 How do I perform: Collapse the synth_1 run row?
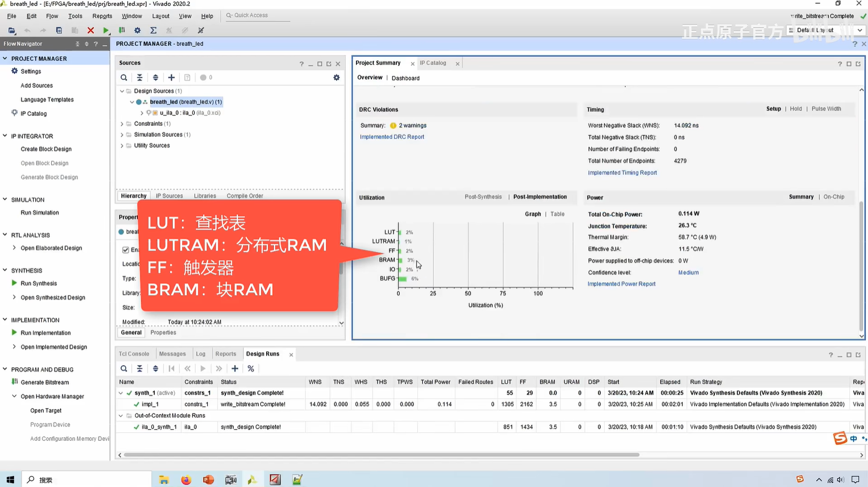(121, 393)
